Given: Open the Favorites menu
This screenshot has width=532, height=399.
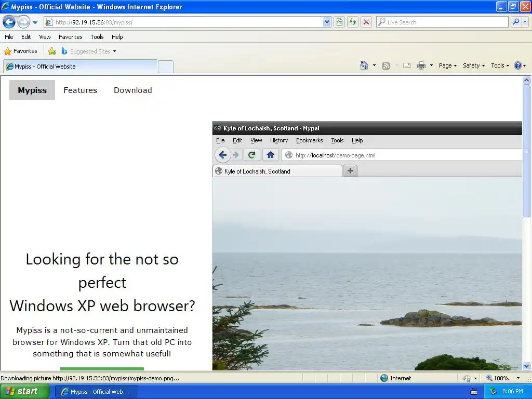Looking at the screenshot, I should [70, 37].
